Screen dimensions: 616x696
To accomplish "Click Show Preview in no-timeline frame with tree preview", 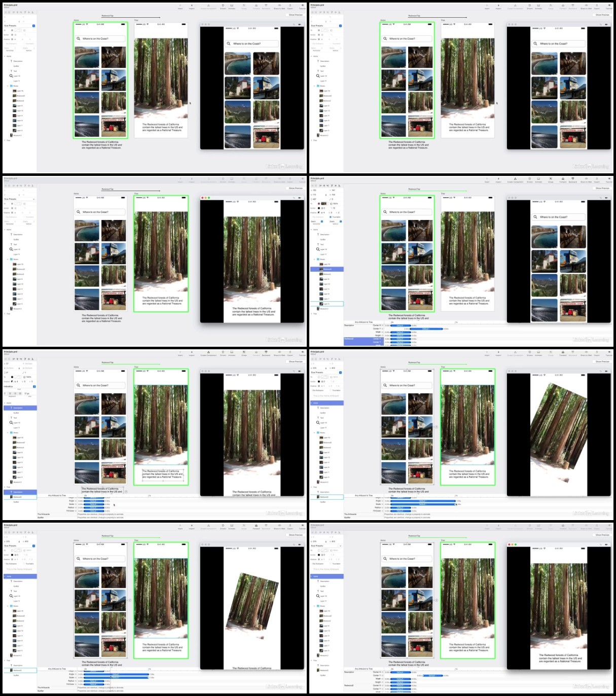I will (295, 188).
